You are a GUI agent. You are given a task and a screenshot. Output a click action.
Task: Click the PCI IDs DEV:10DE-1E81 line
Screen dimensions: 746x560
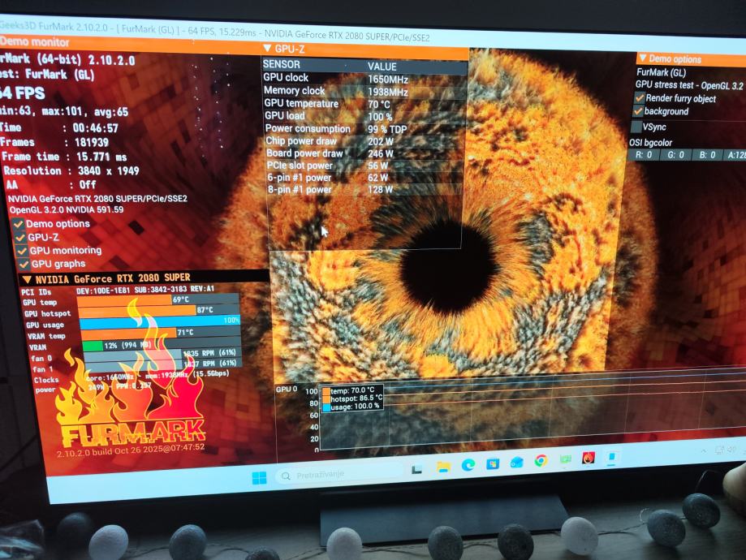[118, 291]
